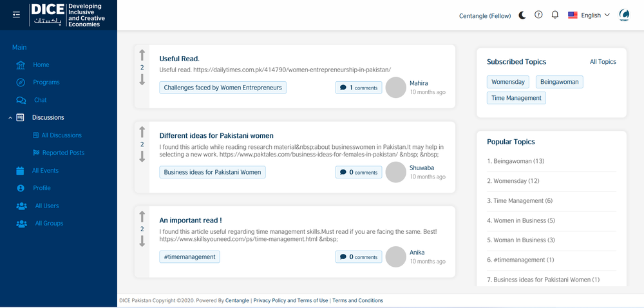The image size is (644, 308).
Task: Open the English language dropdown
Action: (x=589, y=15)
